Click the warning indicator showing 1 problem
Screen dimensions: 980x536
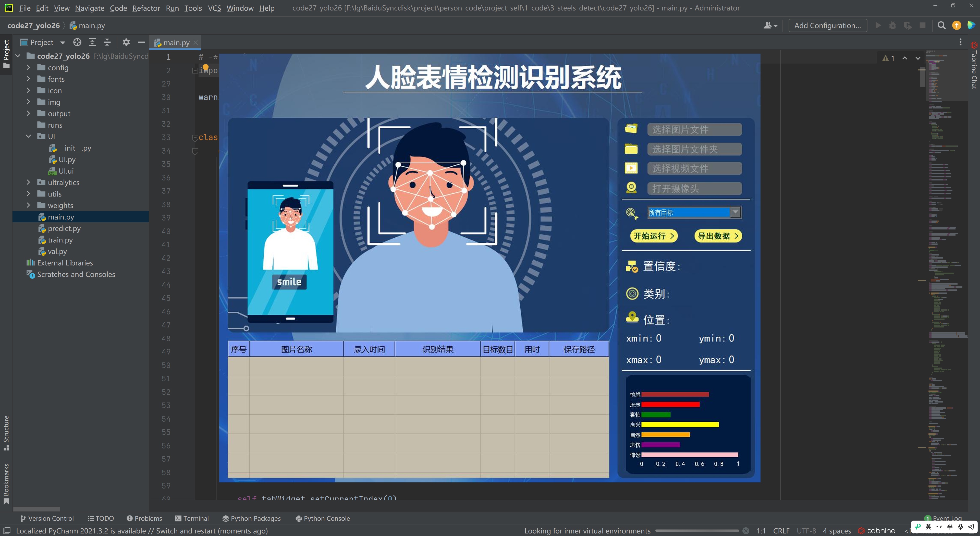pos(888,58)
